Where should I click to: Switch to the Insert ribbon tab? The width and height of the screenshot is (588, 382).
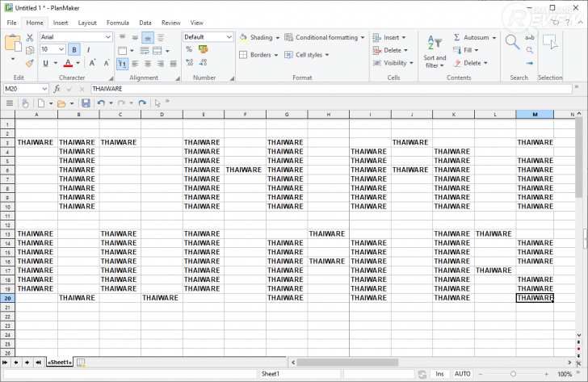(61, 23)
